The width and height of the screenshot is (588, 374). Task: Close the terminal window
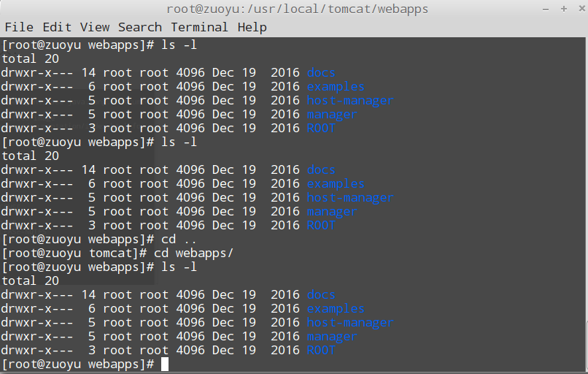(581, 9)
